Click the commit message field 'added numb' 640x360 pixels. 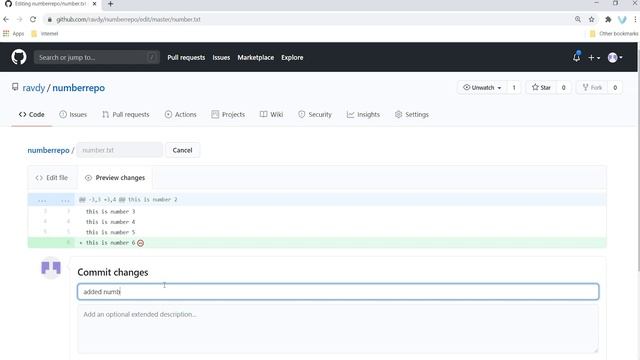338,292
